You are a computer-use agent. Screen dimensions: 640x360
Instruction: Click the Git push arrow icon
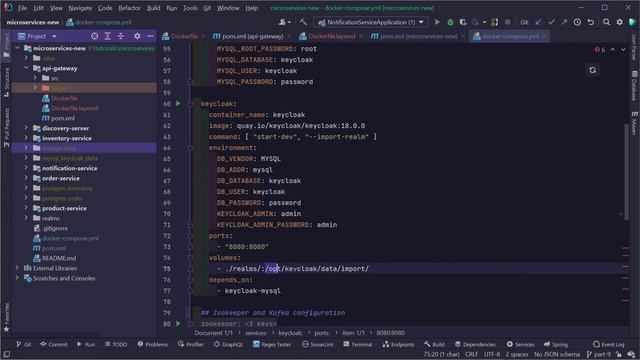[564, 22]
